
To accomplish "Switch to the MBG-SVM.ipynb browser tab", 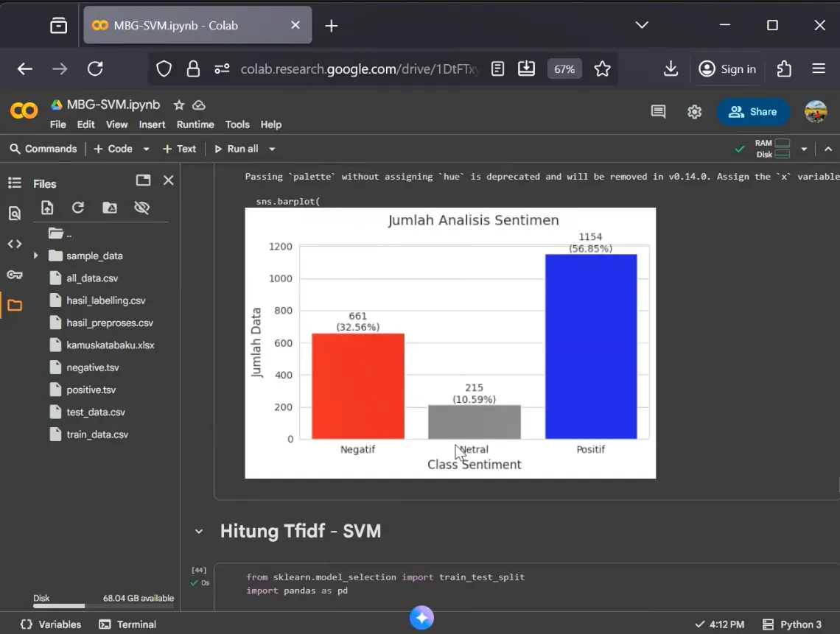I will [x=184, y=25].
